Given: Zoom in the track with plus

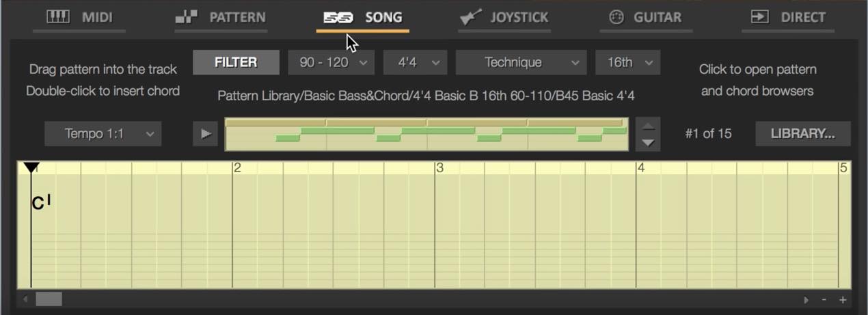Looking at the screenshot, I should point(843,299).
